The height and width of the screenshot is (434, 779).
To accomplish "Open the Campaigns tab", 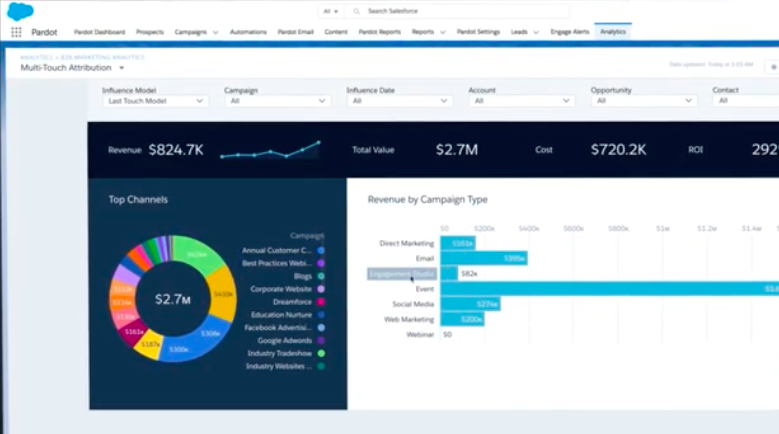I will pos(191,32).
